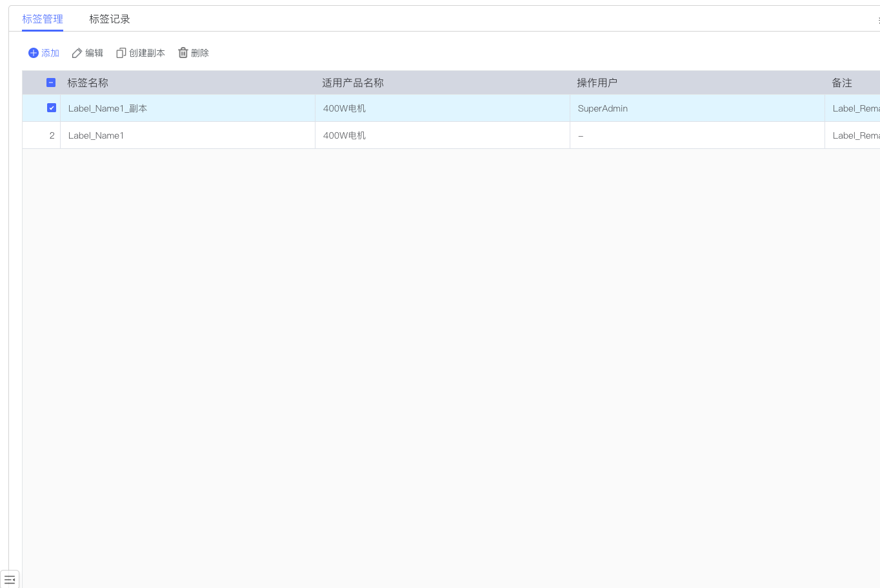This screenshot has height=588, width=880.
Task: Click the SuperAdmin user cell
Action: (x=603, y=108)
